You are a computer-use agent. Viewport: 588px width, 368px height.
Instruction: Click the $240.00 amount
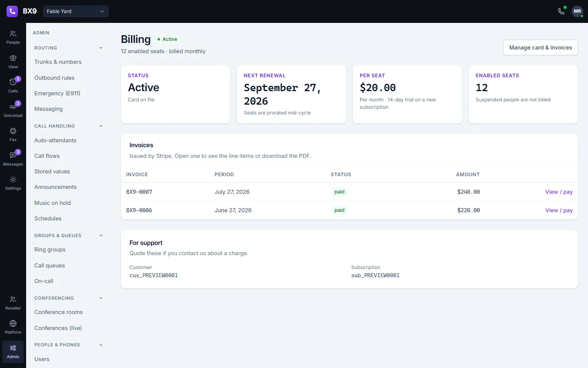pyautogui.click(x=468, y=192)
